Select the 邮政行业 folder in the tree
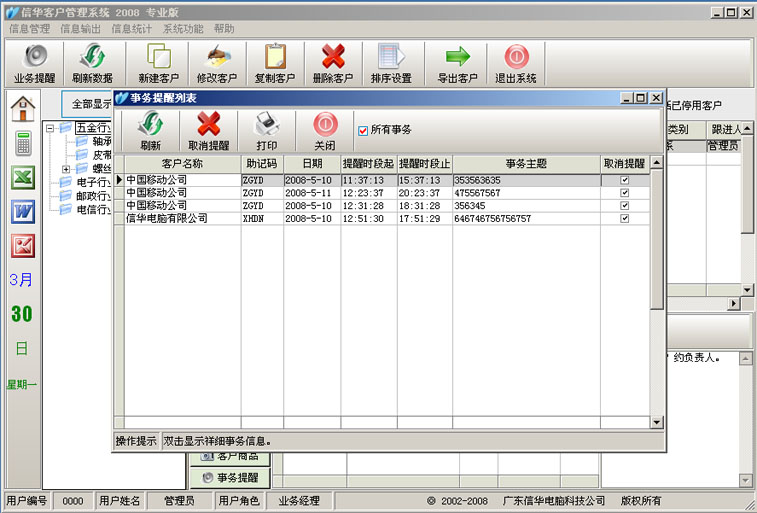 point(86,196)
